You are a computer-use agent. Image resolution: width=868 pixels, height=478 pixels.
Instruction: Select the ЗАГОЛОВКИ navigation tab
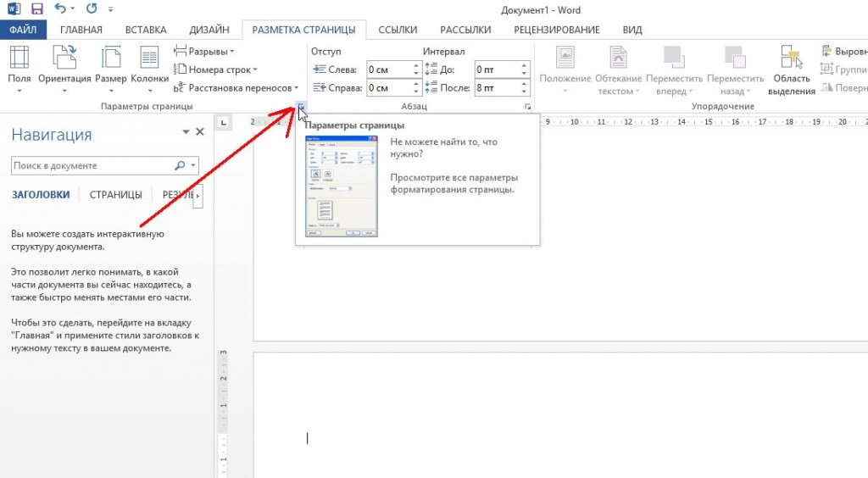pyautogui.click(x=41, y=195)
